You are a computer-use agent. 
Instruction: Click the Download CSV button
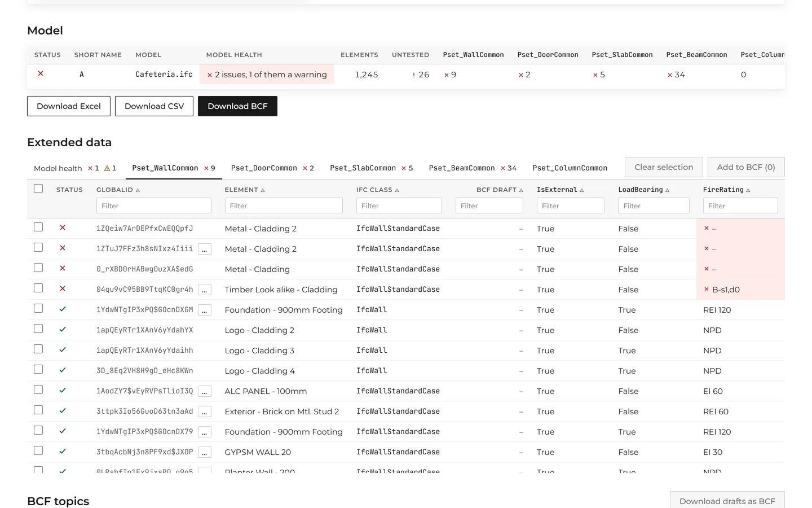click(154, 106)
